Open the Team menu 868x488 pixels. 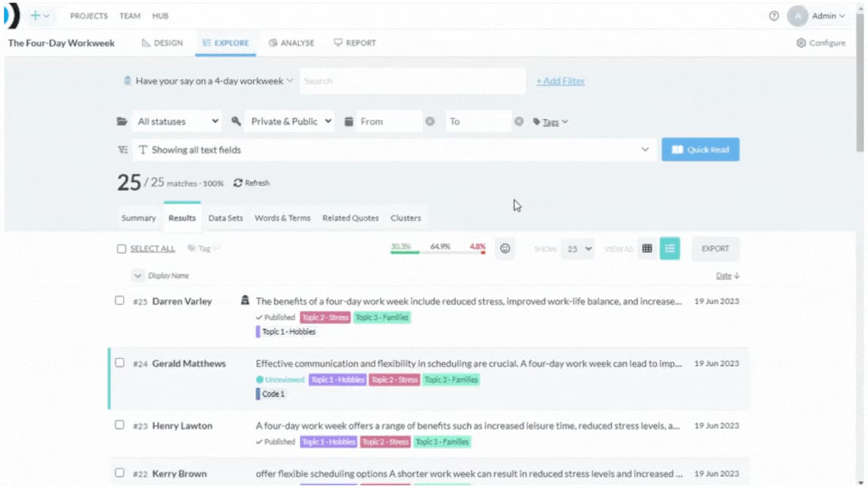(130, 16)
